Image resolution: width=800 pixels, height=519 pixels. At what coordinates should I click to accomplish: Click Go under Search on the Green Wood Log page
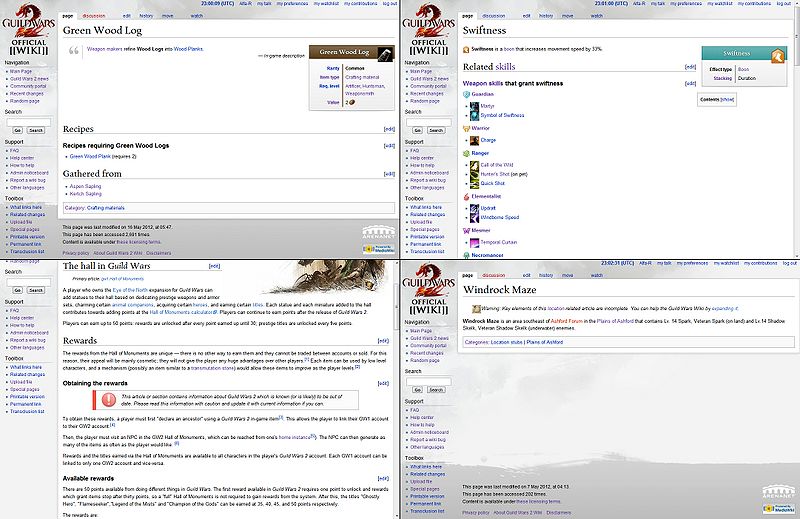coord(18,130)
